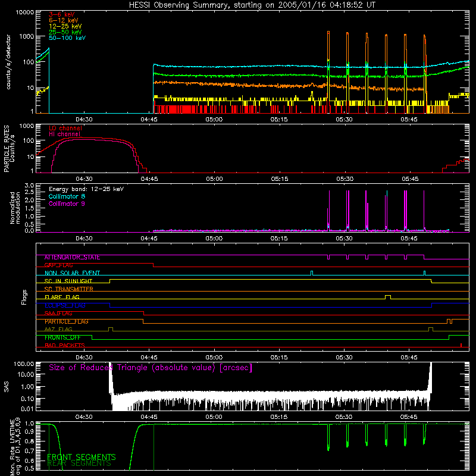This screenshot has height=476, width=476.
Task: Click the NON_SOLAR_EVENT flag label
Action: [72, 273]
